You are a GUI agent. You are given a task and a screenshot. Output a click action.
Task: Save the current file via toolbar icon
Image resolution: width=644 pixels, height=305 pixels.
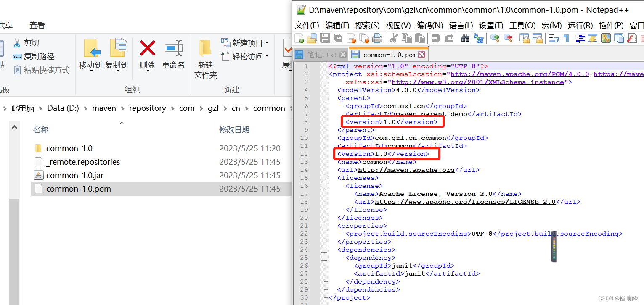point(325,38)
